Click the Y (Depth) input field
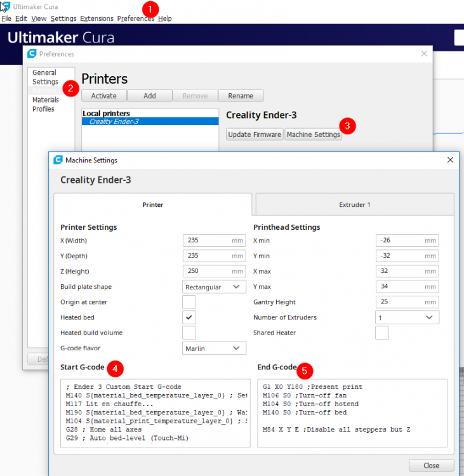464x476 pixels. (x=214, y=256)
